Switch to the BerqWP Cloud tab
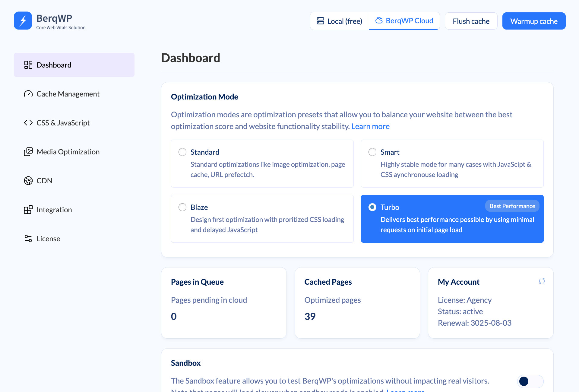The image size is (579, 392). pyautogui.click(x=404, y=21)
